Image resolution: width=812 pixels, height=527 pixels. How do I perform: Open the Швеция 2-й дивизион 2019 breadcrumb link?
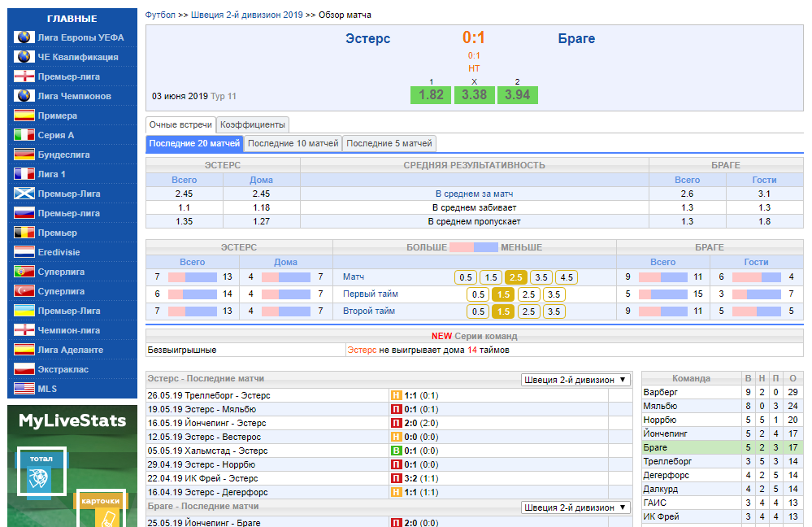[247, 15]
